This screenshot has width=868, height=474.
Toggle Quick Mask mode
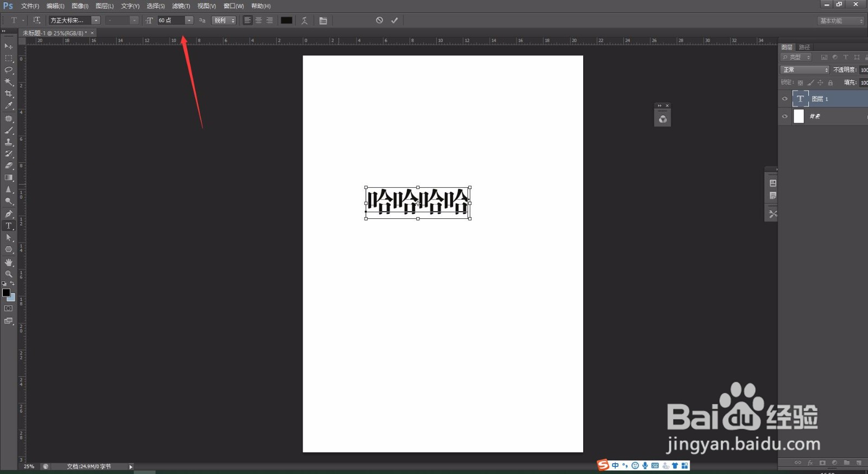(9, 308)
